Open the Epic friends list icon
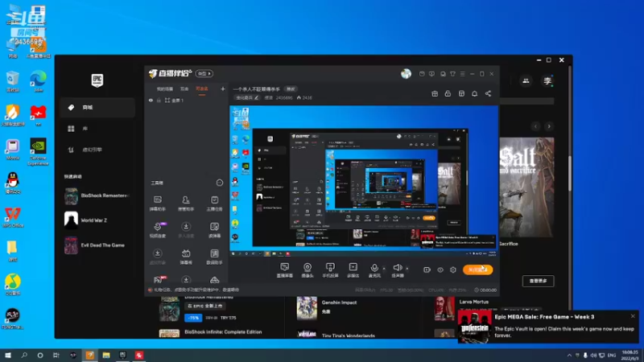Viewport: 644px width, 362px height. point(526,81)
